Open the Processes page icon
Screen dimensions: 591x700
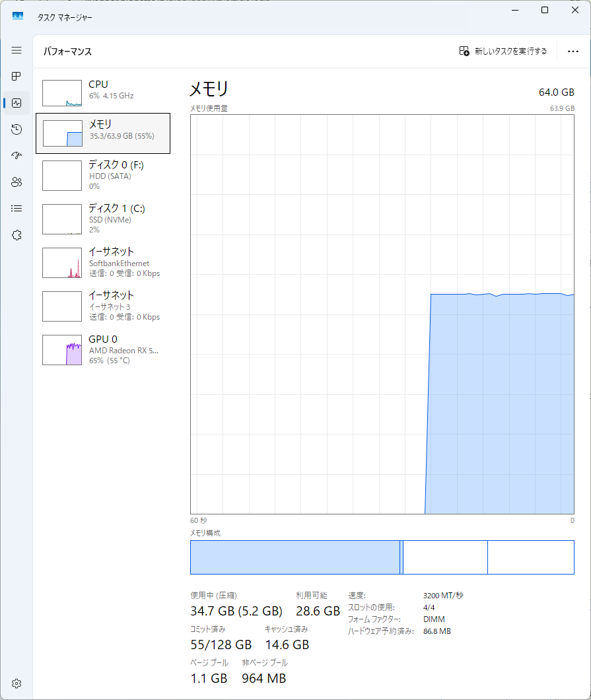[x=17, y=77]
